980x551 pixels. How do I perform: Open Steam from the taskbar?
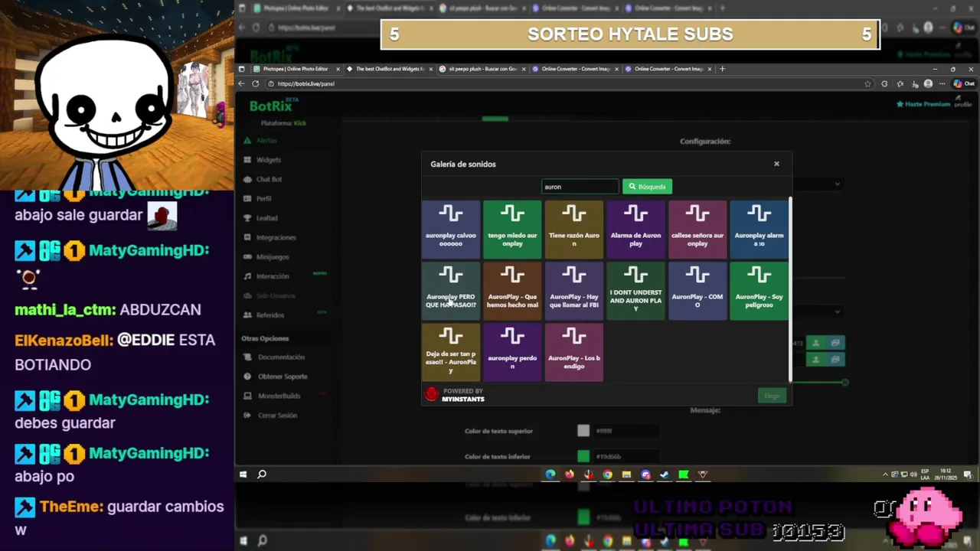click(x=665, y=474)
